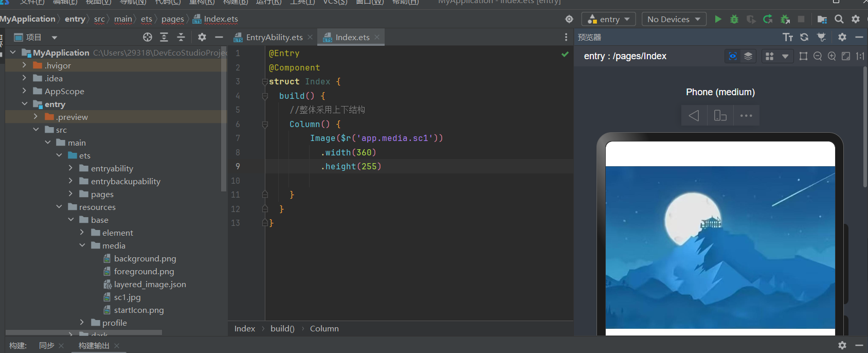Screen dimensions: 868x353
Task: Open the 构建输出 tab
Action: pos(94,345)
